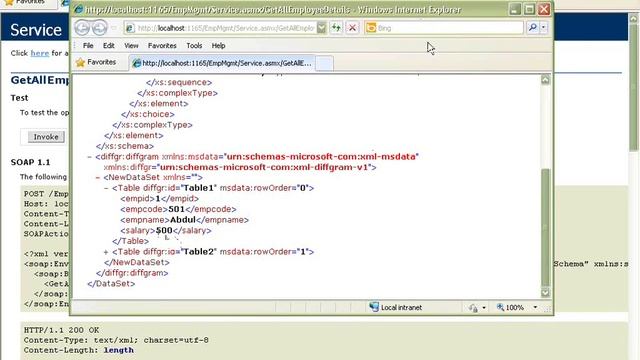Go forward with the Forward arrow button
Viewport: 640px width, 360px height.
(x=99, y=28)
